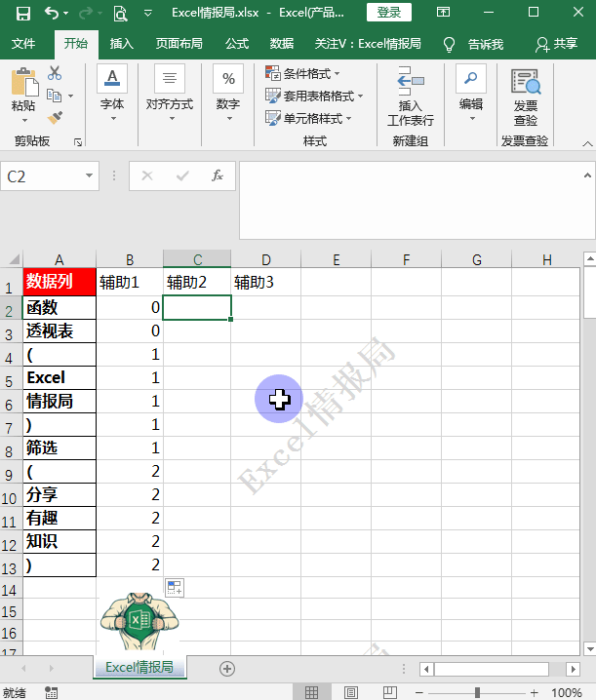Select cell D1 labeled 辅助3
Screen dimensions: 596x700
(266, 282)
